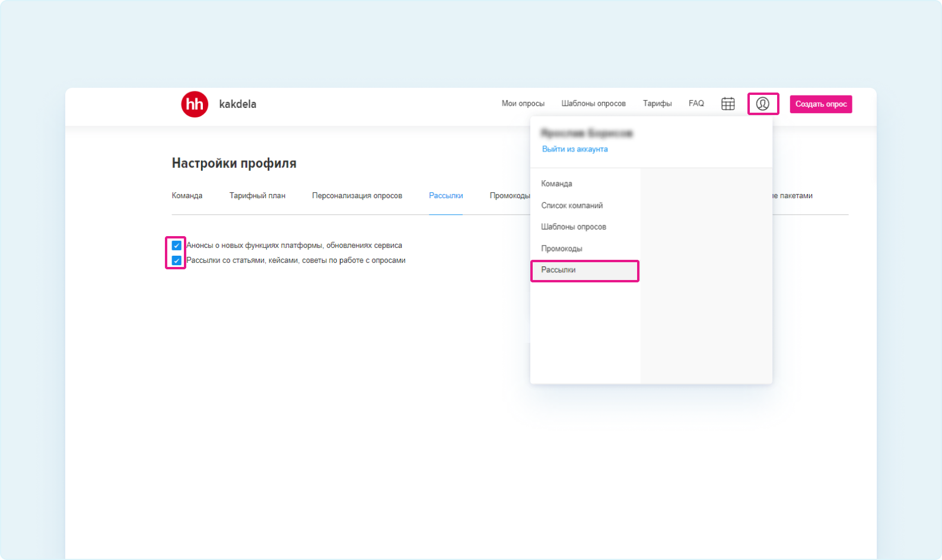This screenshot has height=560, width=942.
Task: Switch to the 'Промокоды' settings tab
Action: click(510, 196)
